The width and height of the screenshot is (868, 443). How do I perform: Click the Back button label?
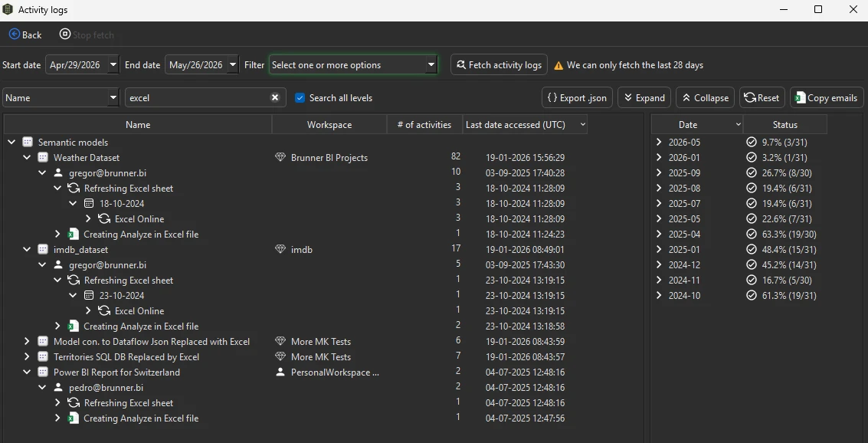click(x=31, y=35)
